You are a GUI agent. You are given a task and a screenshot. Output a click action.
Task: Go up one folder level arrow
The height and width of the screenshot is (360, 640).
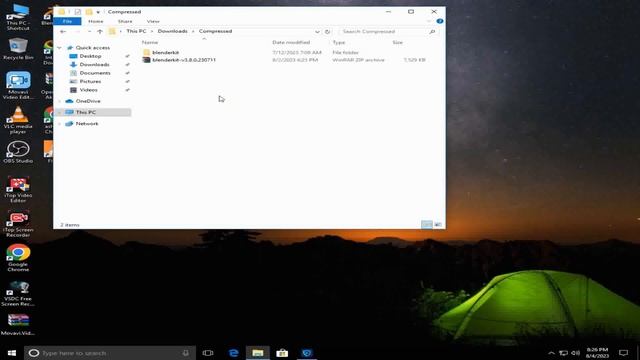[100, 31]
